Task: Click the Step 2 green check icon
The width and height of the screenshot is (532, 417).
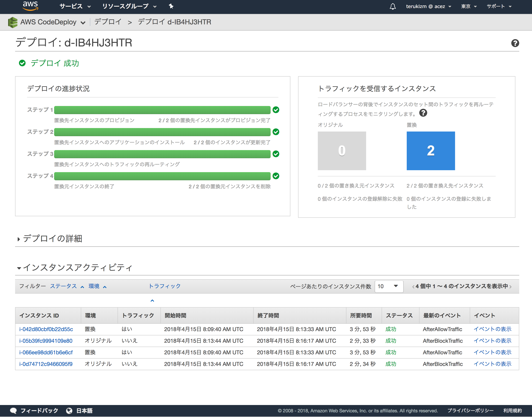Action: click(276, 132)
